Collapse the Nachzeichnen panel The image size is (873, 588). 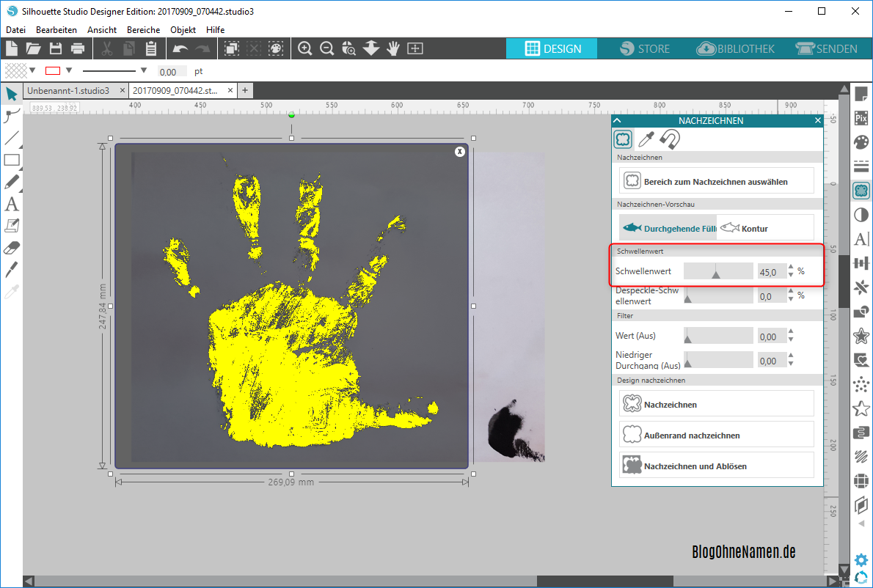(618, 120)
